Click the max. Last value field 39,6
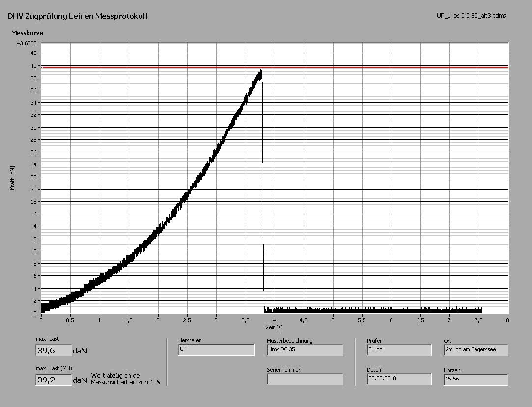Viewport: 532px width, 407px height. [54, 351]
